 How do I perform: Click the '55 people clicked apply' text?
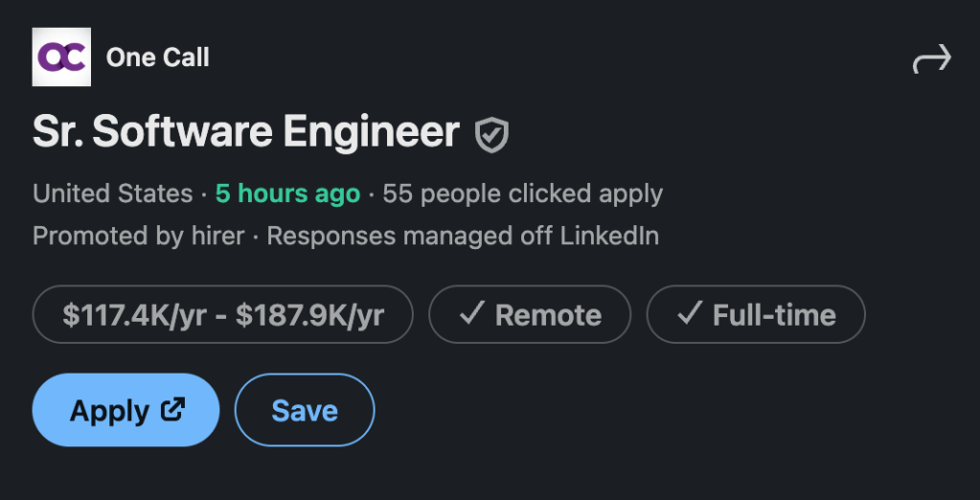(522, 193)
